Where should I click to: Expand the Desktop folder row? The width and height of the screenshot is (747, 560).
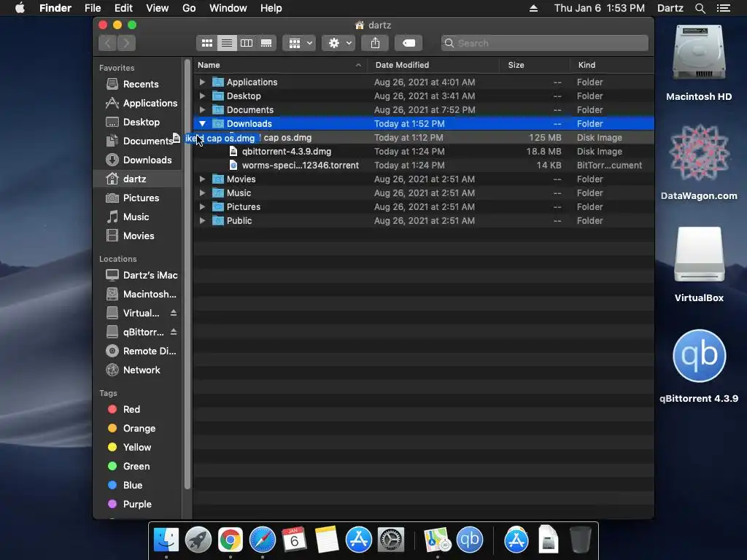point(203,96)
